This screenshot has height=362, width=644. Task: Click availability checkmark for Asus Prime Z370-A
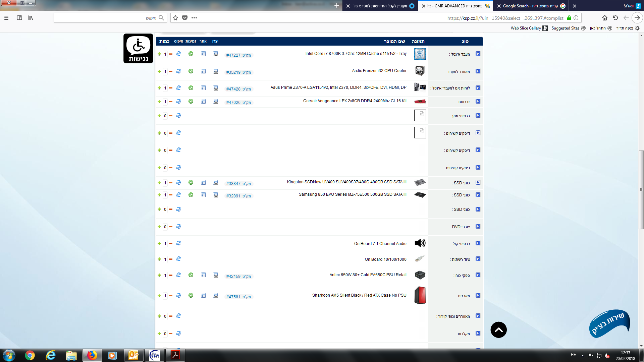191,88
